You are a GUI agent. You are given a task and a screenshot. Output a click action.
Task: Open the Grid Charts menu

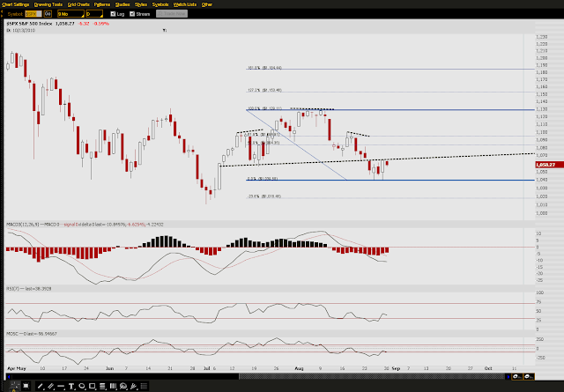(x=78, y=4)
